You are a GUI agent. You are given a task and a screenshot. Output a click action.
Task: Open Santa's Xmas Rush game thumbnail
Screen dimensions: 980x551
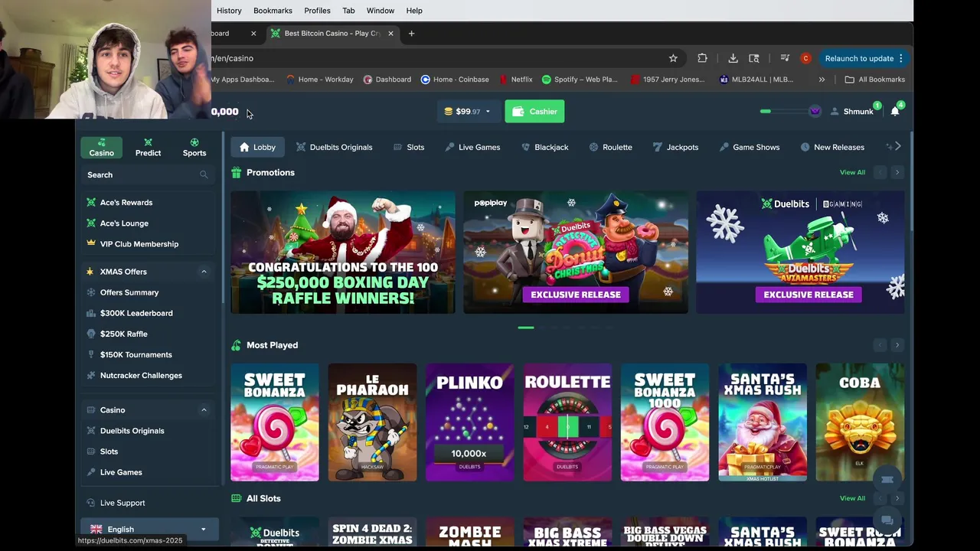763,422
